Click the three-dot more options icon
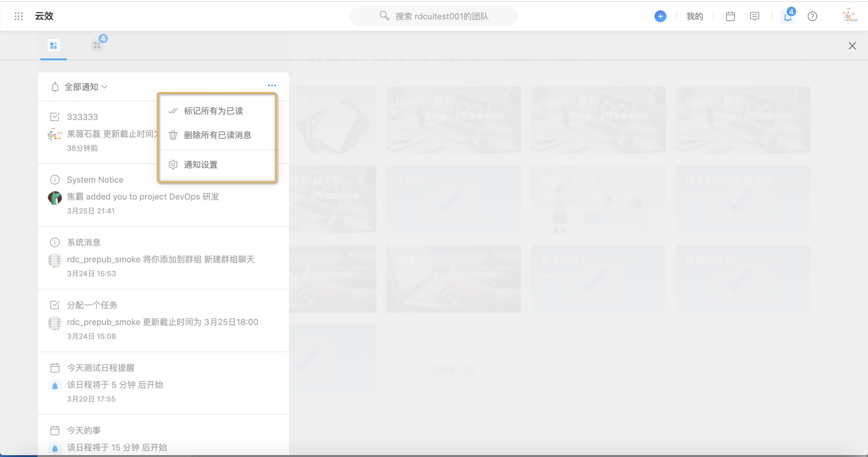The image size is (868, 457). click(272, 85)
